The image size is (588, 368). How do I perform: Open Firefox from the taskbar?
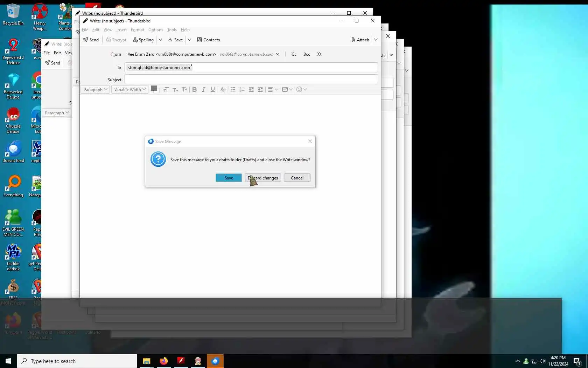tap(163, 361)
